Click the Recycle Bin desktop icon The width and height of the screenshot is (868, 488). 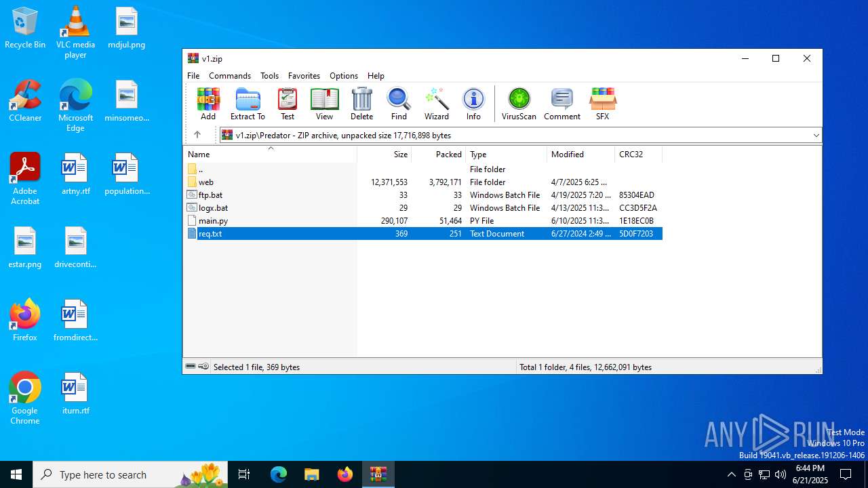coord(25,28)
